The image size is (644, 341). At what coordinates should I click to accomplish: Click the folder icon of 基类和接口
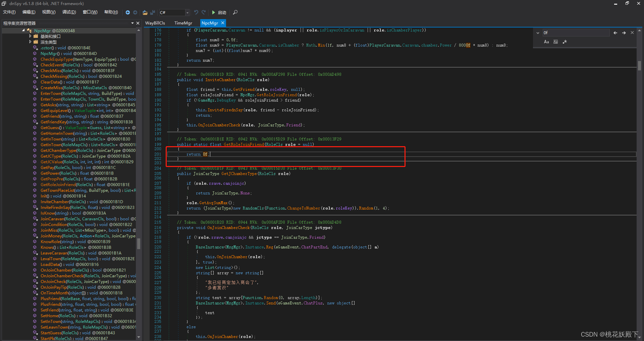(x=36, y=36)
